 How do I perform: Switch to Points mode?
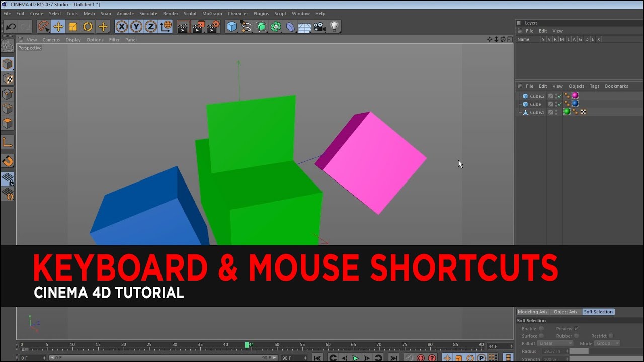pos(8,94)
